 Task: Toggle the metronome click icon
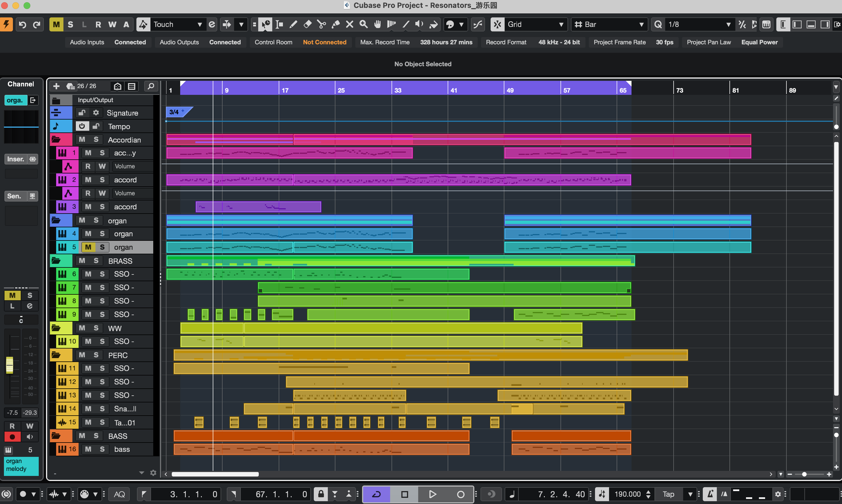(x=710, y=494)
